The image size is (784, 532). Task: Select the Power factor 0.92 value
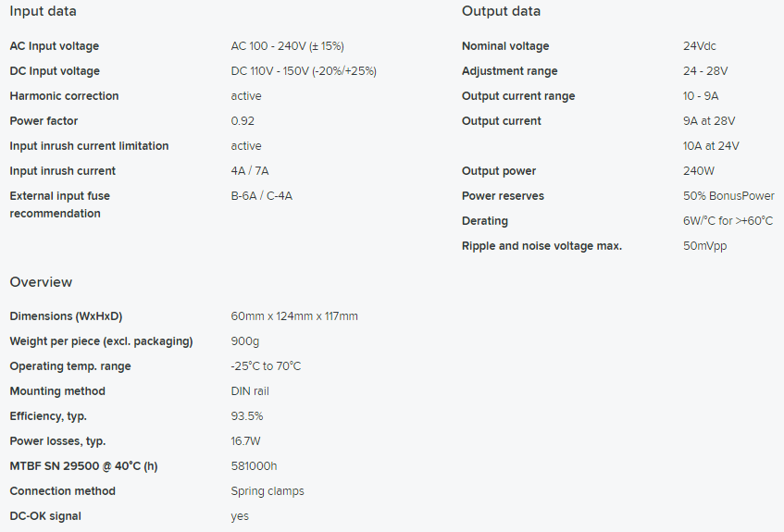point(243,121)
